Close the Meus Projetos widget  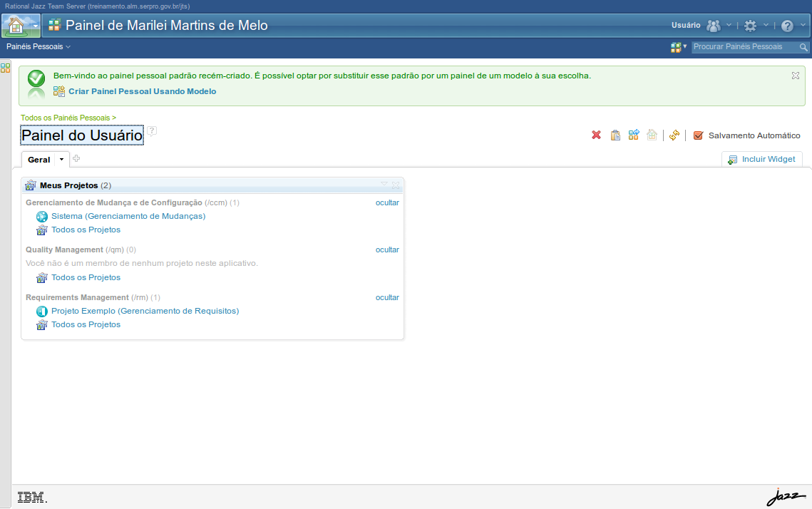pos(396,185)
